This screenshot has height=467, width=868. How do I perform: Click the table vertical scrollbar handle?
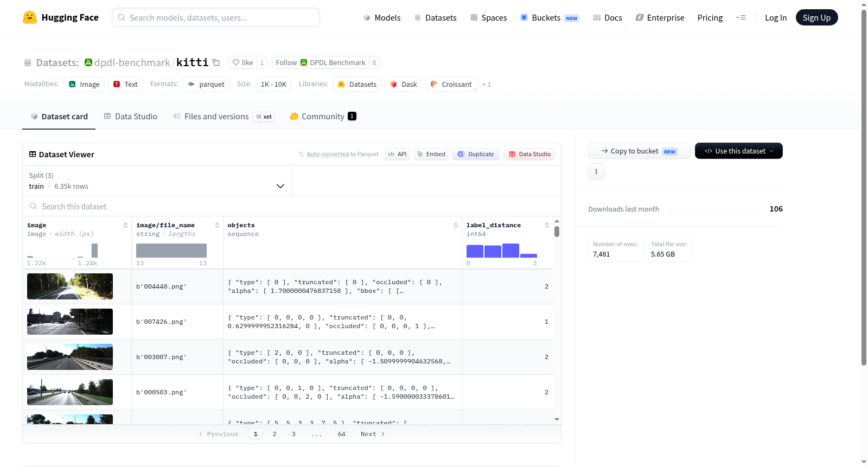click(557, 232)
